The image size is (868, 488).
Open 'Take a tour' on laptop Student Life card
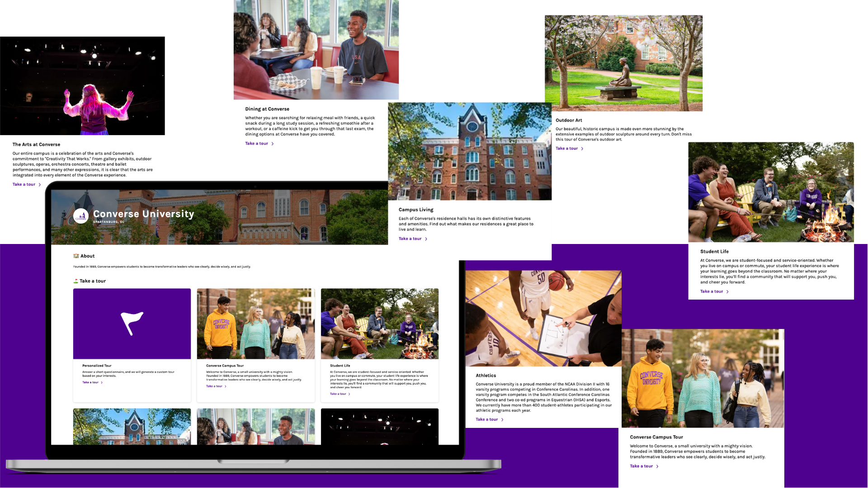[338, 394]
